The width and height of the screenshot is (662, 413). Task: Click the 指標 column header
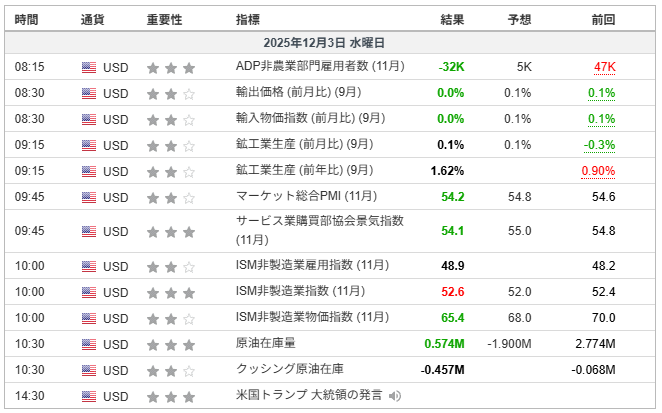(x=248, y=19)
